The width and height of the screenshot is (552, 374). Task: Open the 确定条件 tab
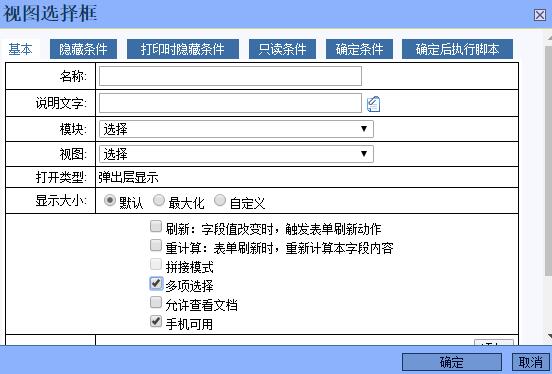359,49
